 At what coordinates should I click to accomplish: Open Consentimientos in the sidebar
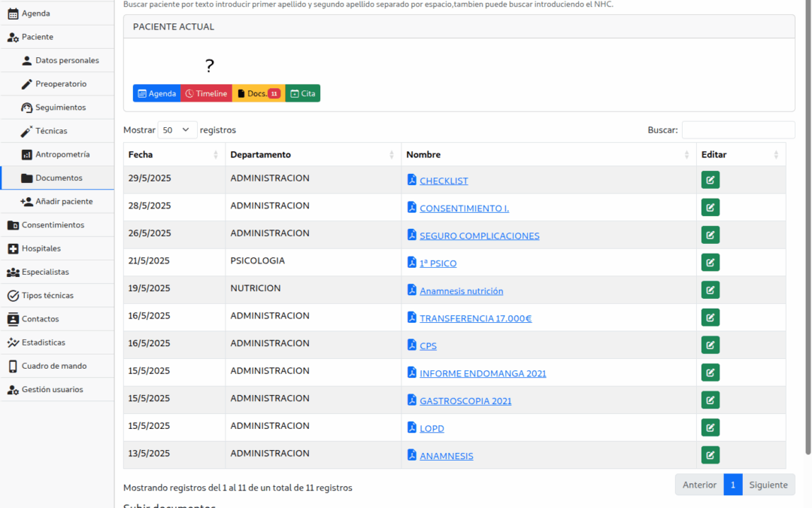57,225
